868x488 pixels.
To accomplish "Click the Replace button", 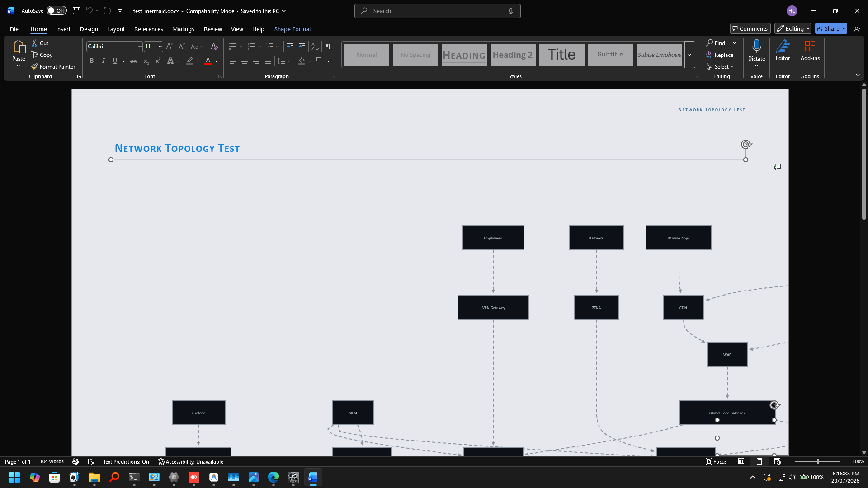I will click(x=720, y=55).
